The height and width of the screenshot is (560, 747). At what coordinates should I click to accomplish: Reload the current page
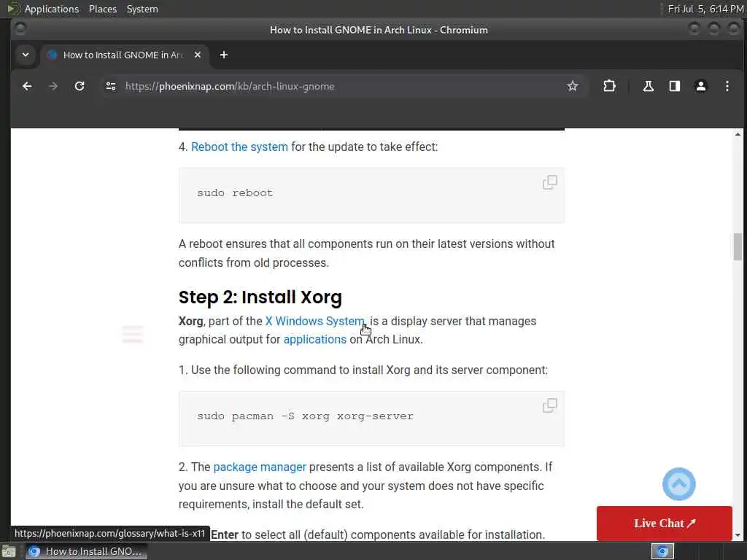point(80,86)
